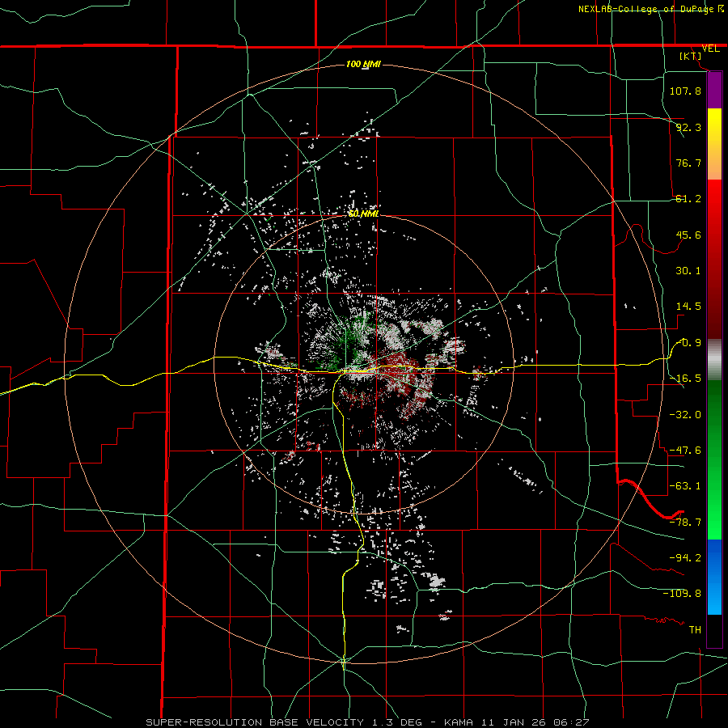This screenshot has height=728, width=728.
Task: Select the 76.7 velocity scale value
Action: click(688, 163)
